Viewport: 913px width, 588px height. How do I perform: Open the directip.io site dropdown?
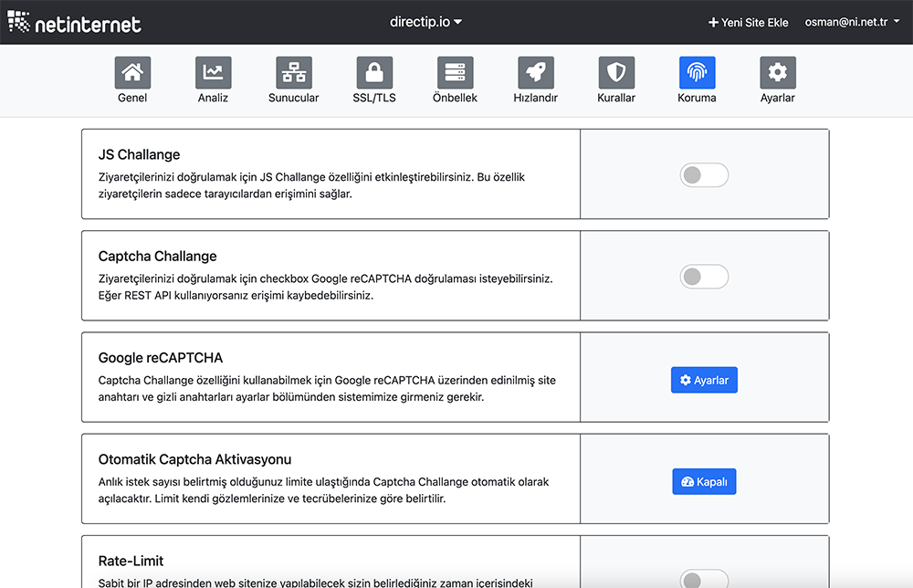click(425, 22)
